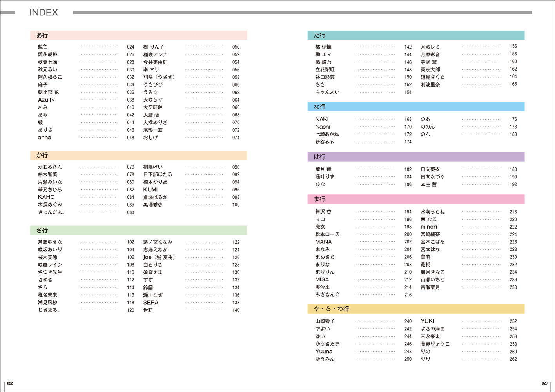Open the Azully index entry
This screenshot has width=555, height=392.
coord(46,100)
